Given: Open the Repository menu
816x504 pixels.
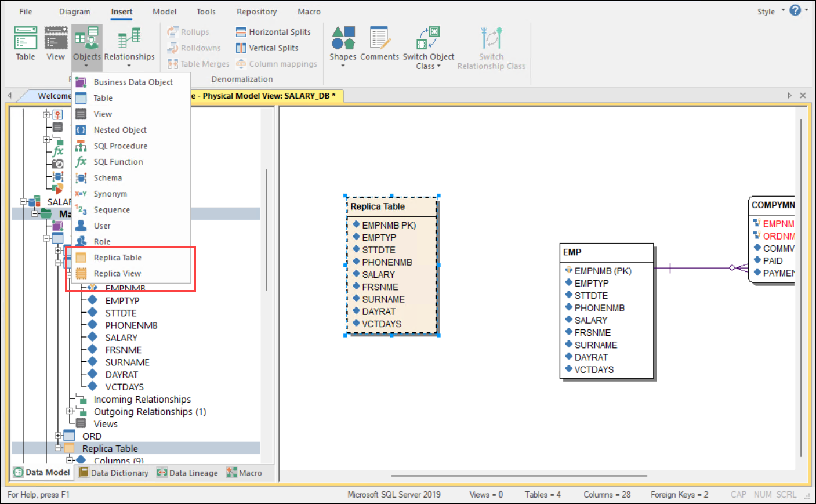Looking at the screenshot, I should click(x=256, y=12).
